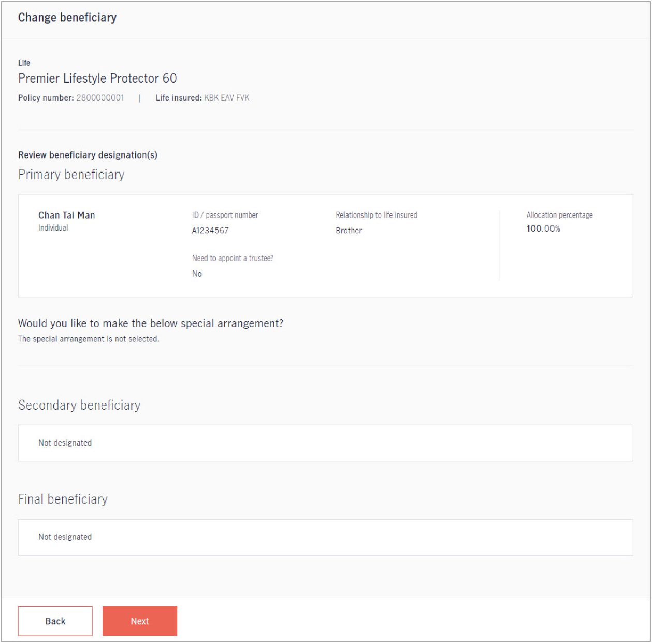Click the trustee answer No
652x644 pixels.
(197, 274)
